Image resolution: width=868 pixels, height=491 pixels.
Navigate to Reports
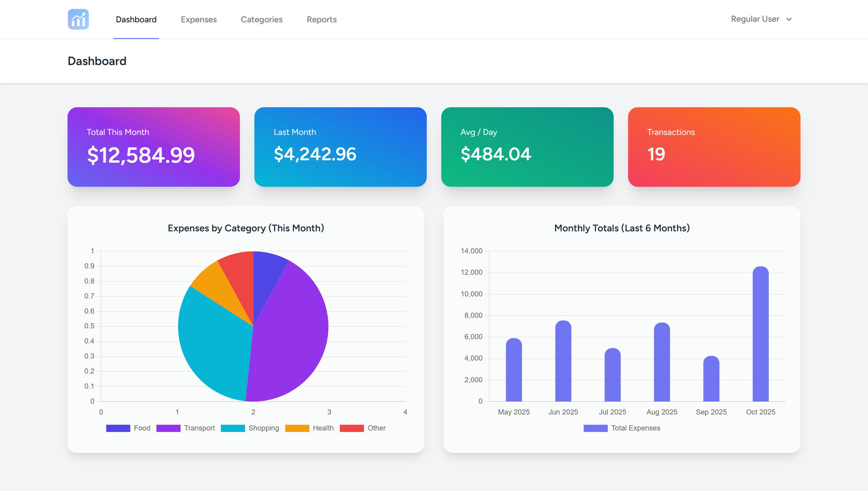[322, 20]
